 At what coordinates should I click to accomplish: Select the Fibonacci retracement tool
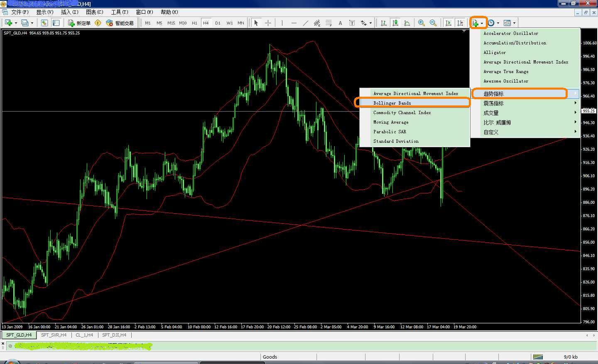click(328, 23)
